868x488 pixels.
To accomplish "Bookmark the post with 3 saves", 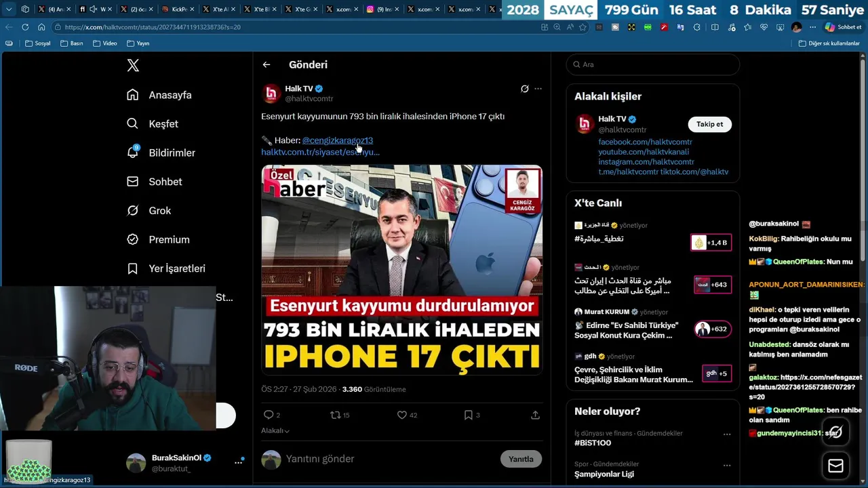I will (x=468, y=415).
